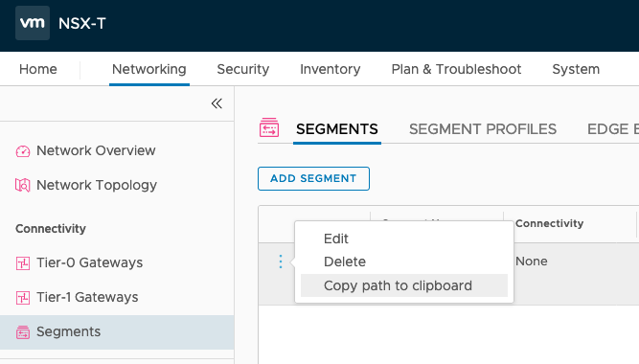Click the Network Topology map icon
Image resolution: width=639 pixels, height=364 pixels.
[x=23, y=186]
